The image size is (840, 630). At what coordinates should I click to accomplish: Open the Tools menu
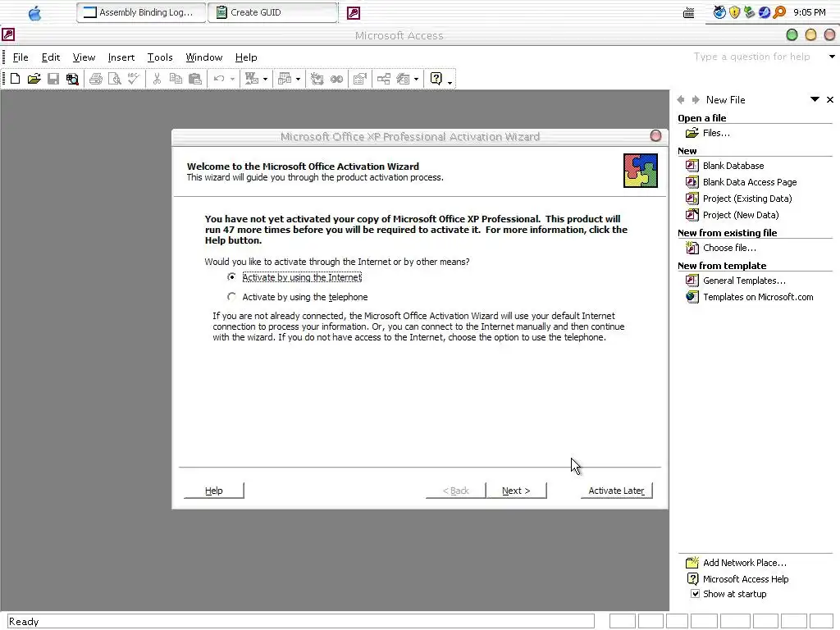point(160,57)
